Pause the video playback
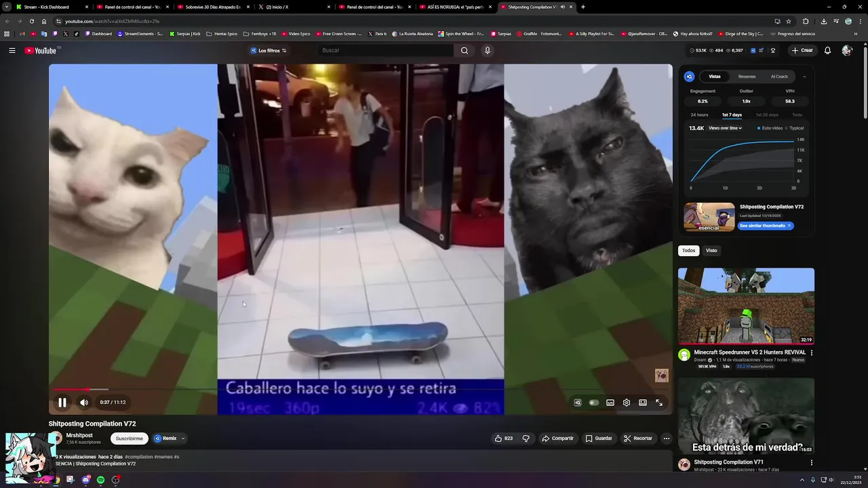 click(x=62, y=403)
